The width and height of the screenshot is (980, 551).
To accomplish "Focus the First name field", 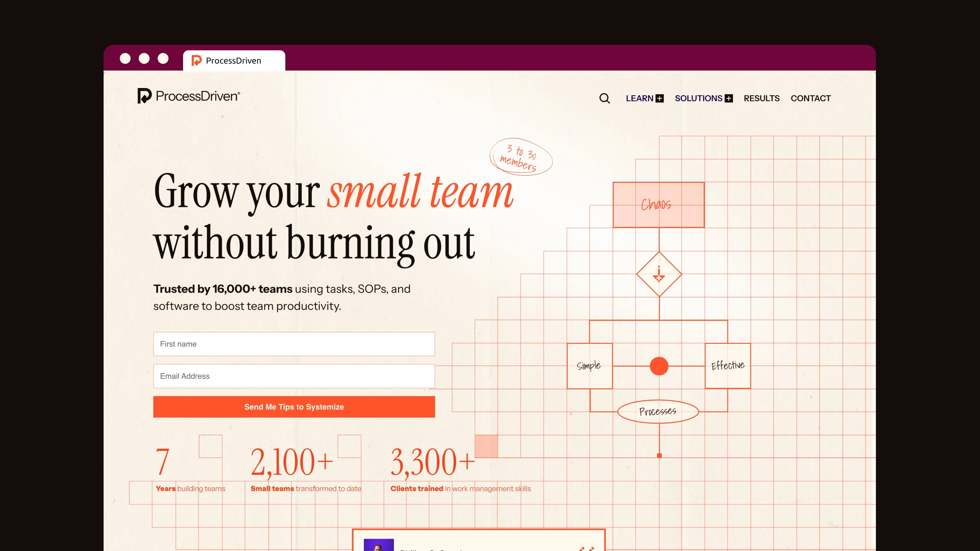I will 294,344.
